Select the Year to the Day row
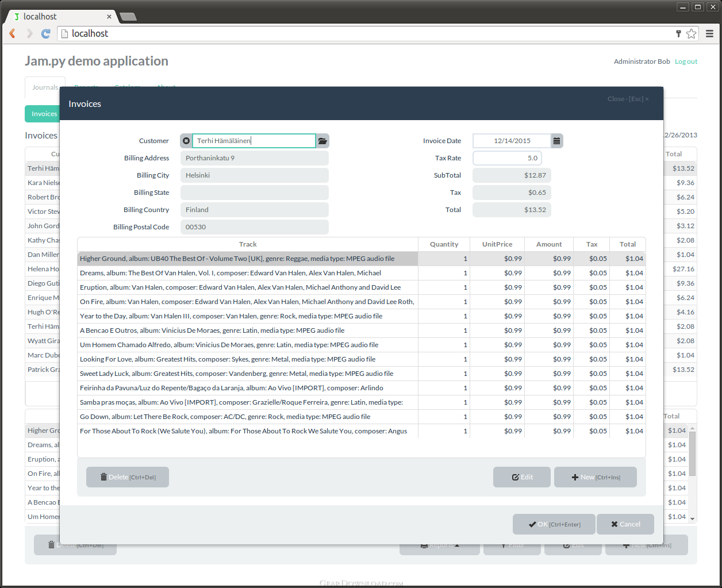 (x=361, y=316)
